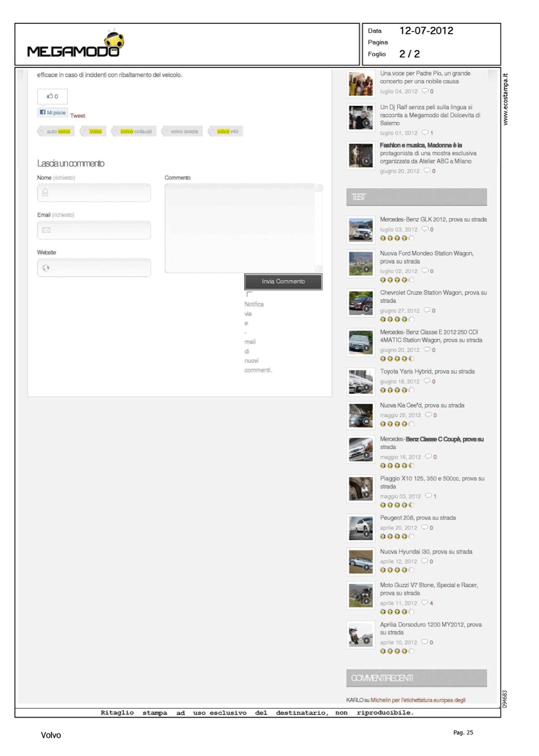This screenshot has width=539, height=756.
Task: Click the thumbs-up like counter icon
Action: click(x=50, y=96)
